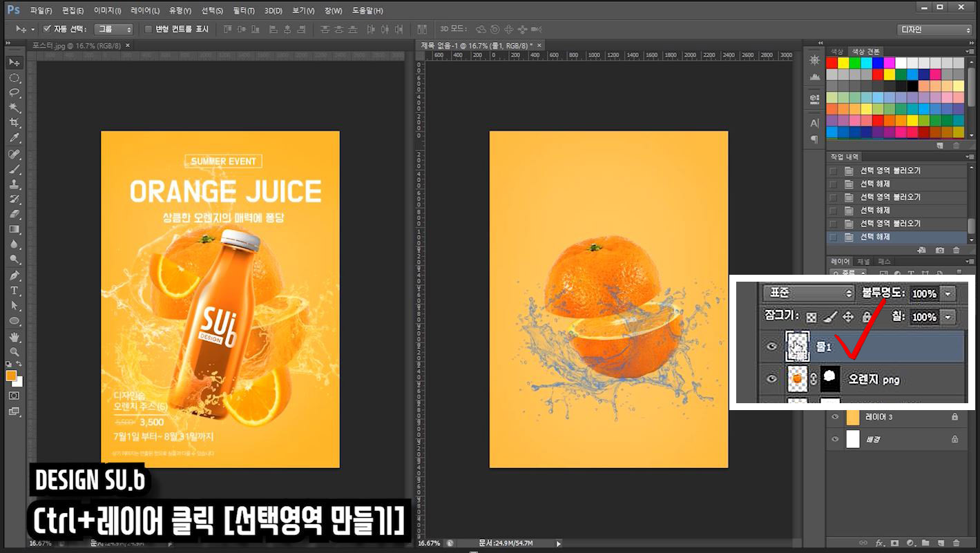This screenshot has width=980, height=553.
Task: Open the 필터(T) menu
Action: pyautogui.click(x=243, y=11)
